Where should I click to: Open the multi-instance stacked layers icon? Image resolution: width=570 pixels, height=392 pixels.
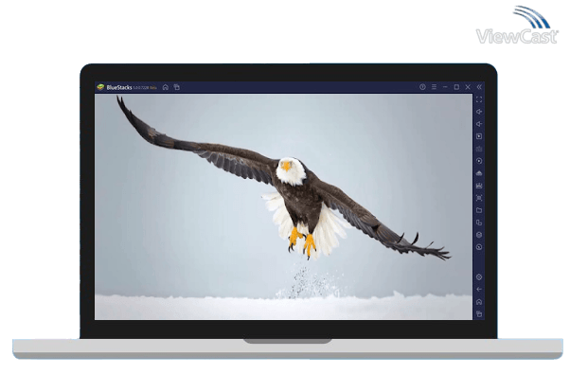[x=479, y=235]
